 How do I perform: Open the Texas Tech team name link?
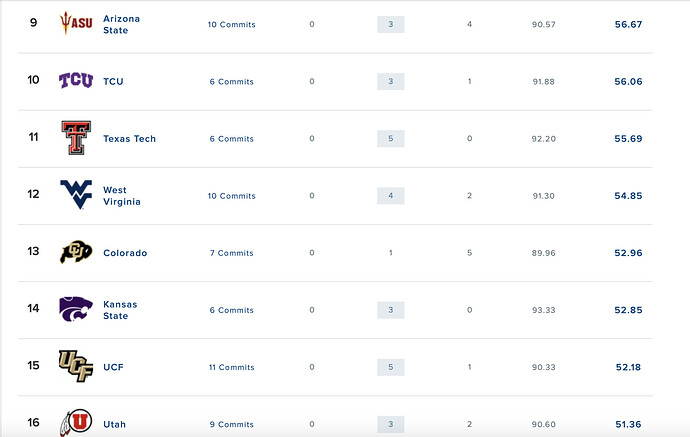(129, 139)
